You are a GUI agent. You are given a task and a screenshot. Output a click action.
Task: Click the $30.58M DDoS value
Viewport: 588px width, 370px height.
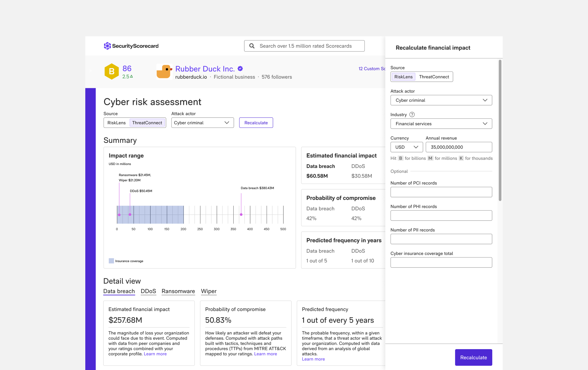pyautogui.click(x=361, y=176)
